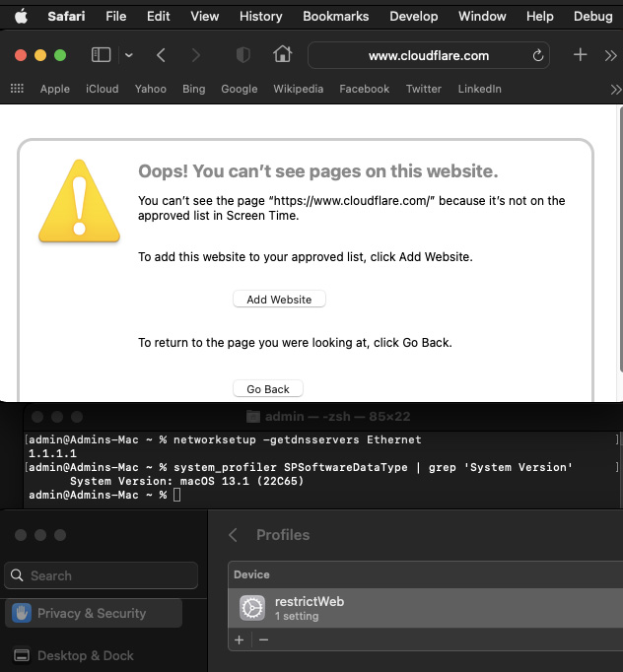The image size is (623, 672).
Task: Open the Apple menu
Action: (21, 17)
